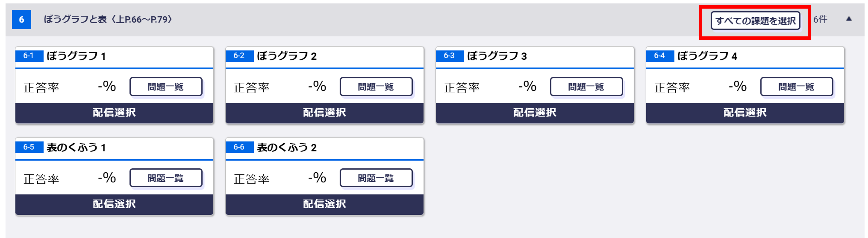This screenshot has width=868, height=238.
Task: Open 問題一覧 for 表のくふう 2
Action: coord(376,178)
